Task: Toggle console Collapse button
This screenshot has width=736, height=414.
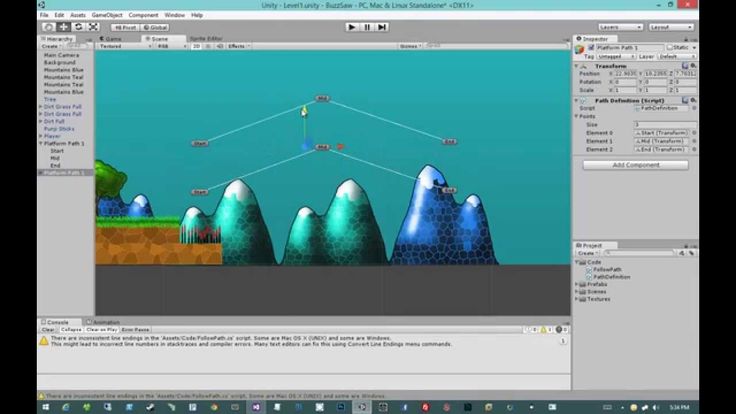Action: click(x=71, y=330)
